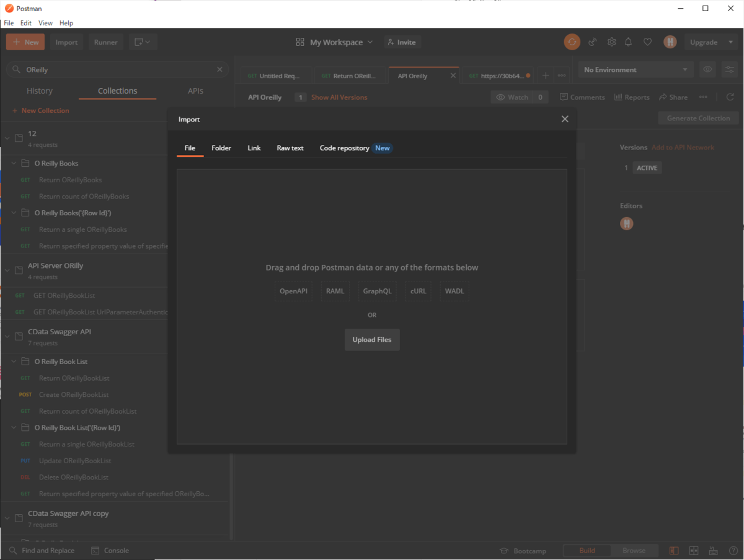Close the Import dialog with the X
744x560 pixels.
point(565,119)
